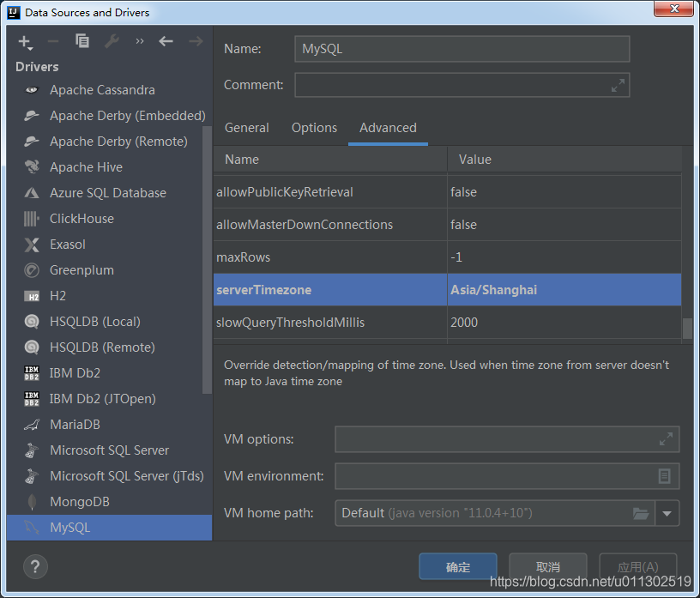
Task: Click the Azure SQL Database icon
Action: point(32,193)
